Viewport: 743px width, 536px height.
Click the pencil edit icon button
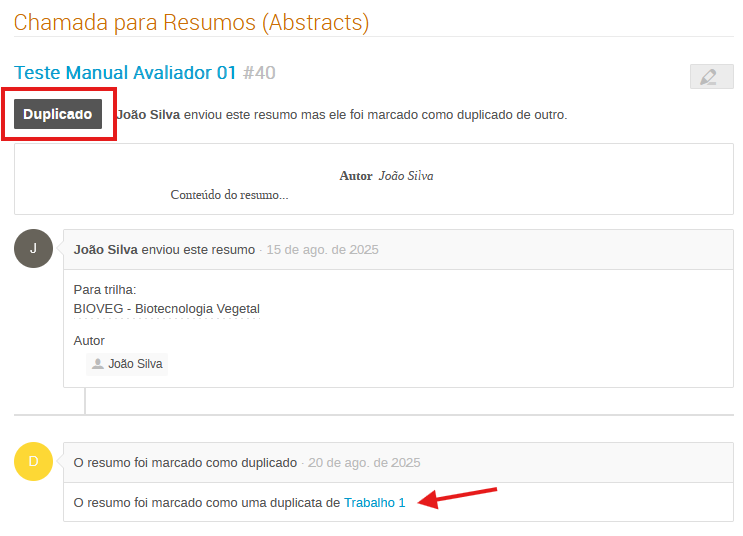tap(711, 77)
